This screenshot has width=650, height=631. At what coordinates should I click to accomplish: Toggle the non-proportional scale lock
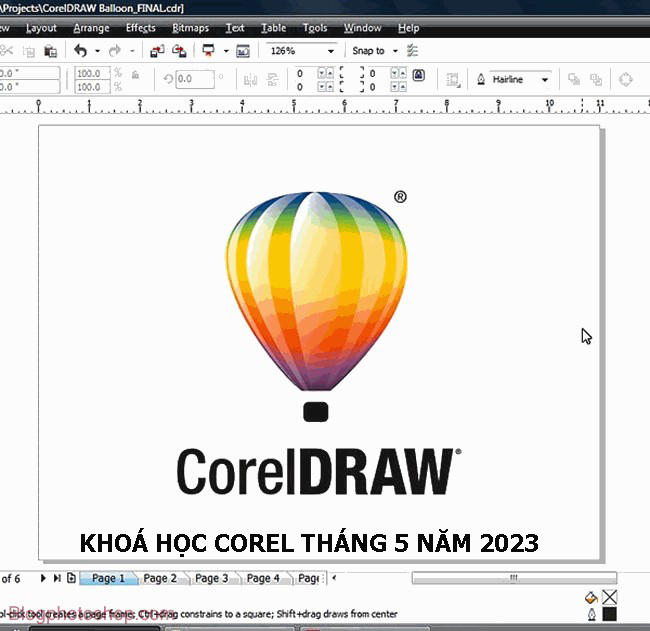[135, 75]
